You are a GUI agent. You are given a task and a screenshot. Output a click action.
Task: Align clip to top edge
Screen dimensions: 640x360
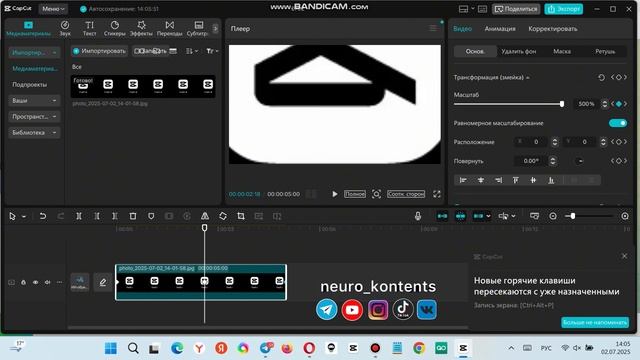(516, 180)
